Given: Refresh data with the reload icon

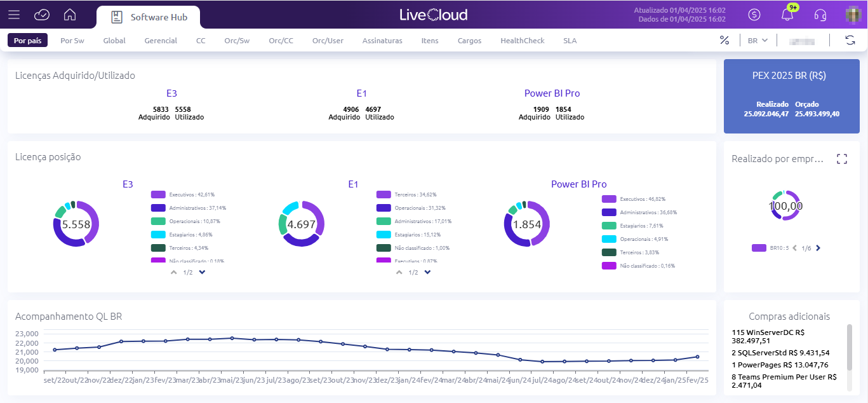Looking at the screenshot, I should (850, 40).
